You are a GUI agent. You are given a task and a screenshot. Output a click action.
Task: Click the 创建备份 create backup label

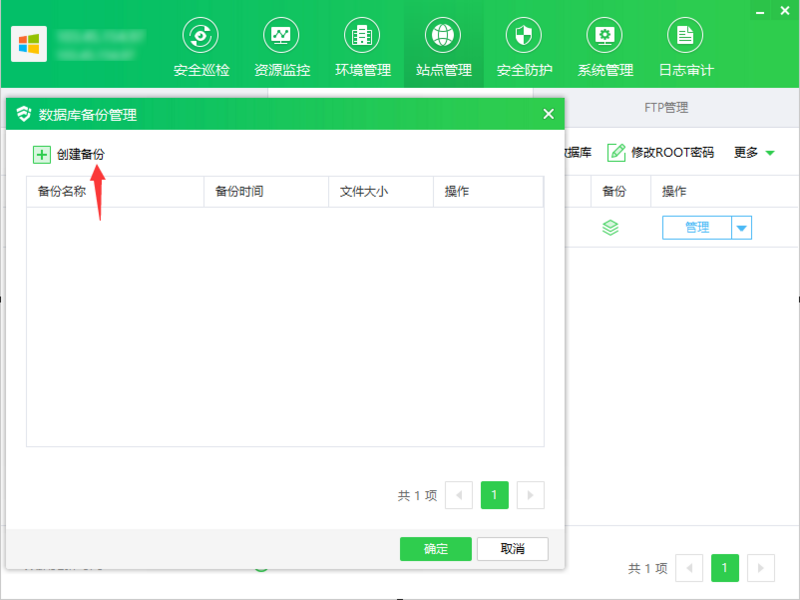pos(81,155)
